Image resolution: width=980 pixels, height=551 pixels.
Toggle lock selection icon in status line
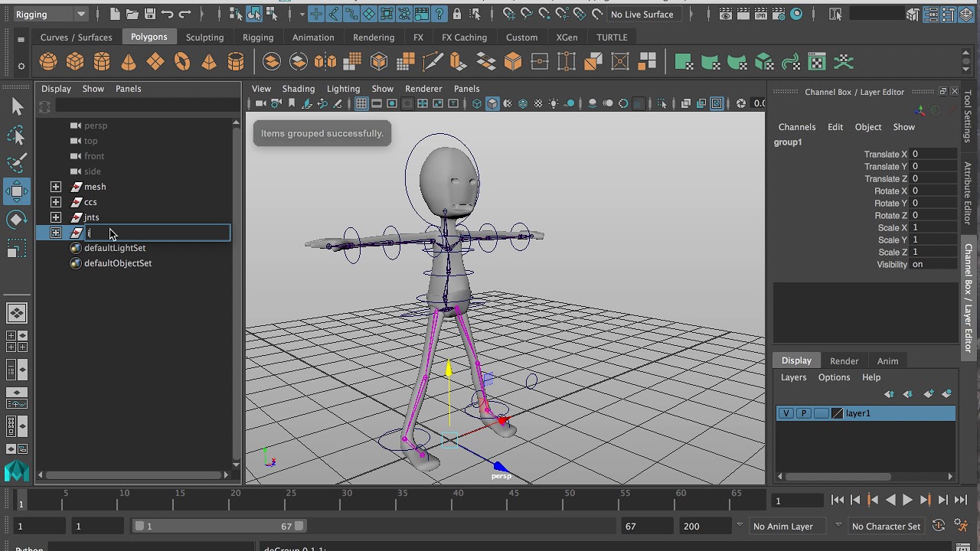click(x=457, y=14)
